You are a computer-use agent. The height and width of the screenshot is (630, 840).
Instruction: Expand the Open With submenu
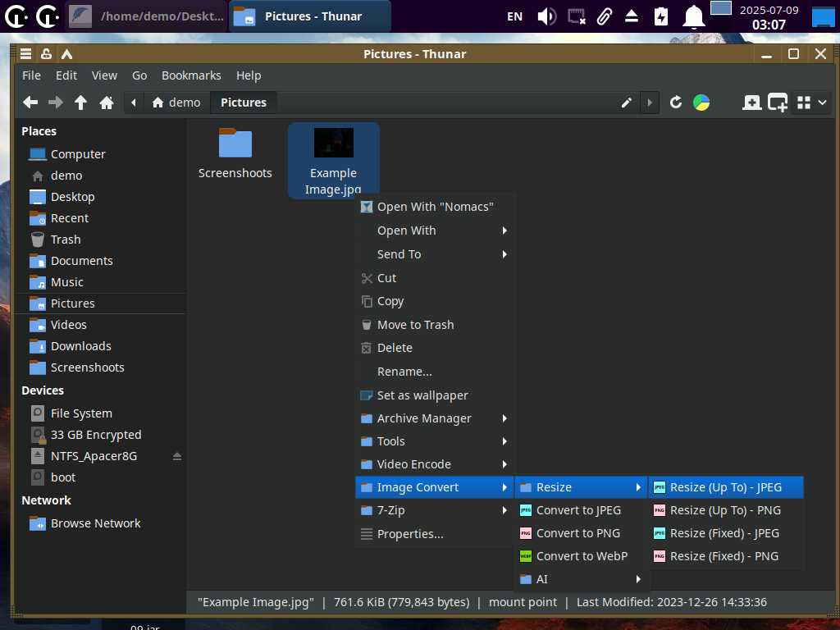coord(435,231)
